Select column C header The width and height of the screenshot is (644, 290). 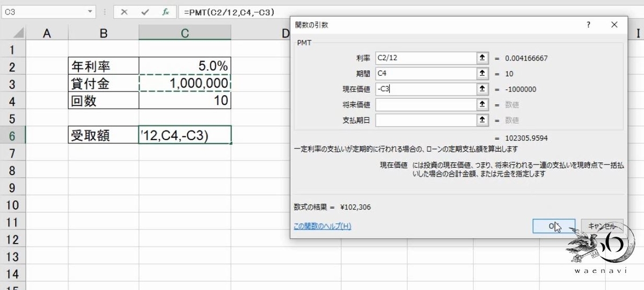(185, 33)
